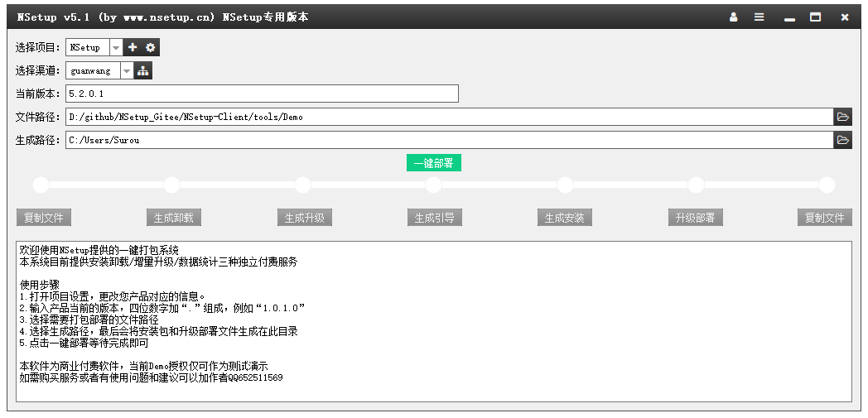The width and height of the screenshot is (868, 418).
Task: Click log line 2.输入产品当前的版本
Action: click(x=162, y=308)
